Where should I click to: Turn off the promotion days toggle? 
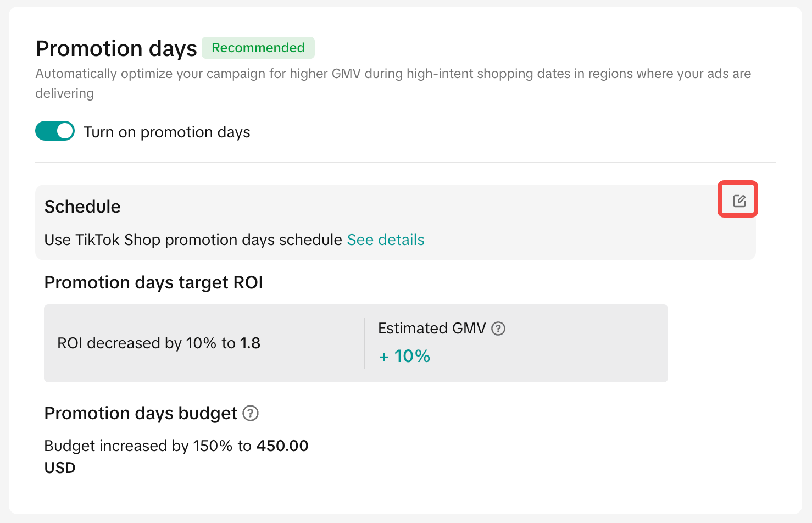(55, 131)
